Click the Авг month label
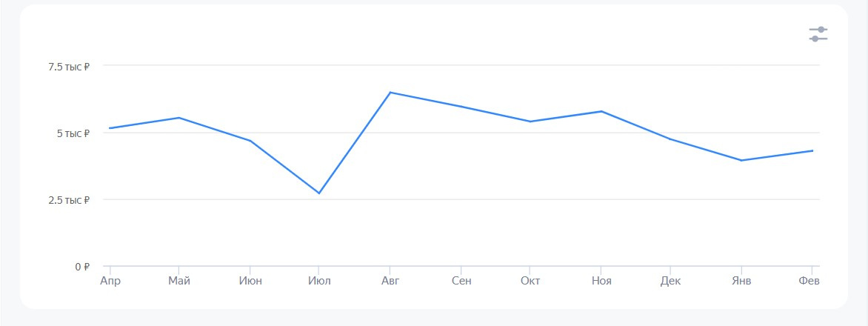This screenshot has height=326, width=868. [390, 281]
